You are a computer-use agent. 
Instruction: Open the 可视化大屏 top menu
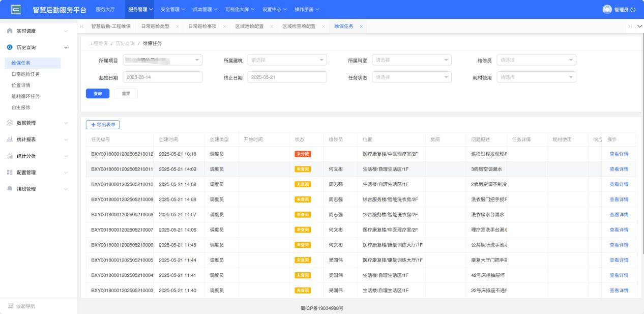(240, 10)
